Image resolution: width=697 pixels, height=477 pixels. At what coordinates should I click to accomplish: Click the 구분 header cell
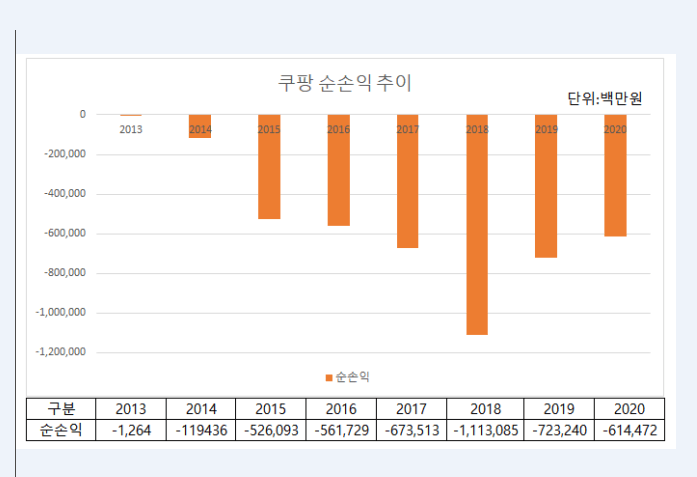(x=61, y=409)
